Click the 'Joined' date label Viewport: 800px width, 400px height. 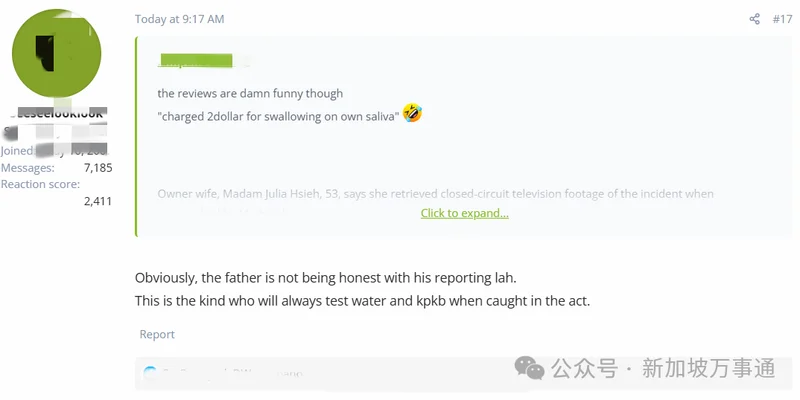17,151
